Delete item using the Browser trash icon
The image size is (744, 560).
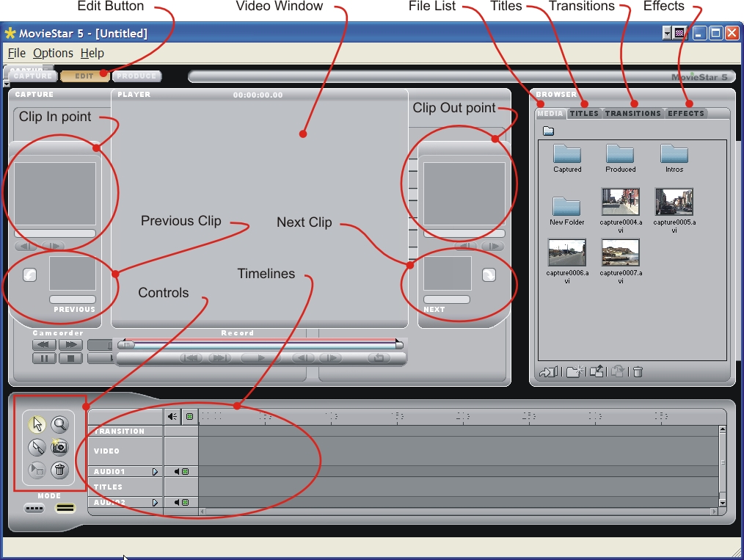[x=638, y=372]
